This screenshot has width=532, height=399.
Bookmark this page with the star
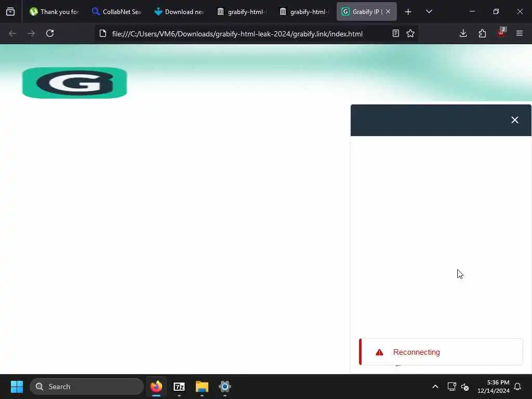pos(410,34)
